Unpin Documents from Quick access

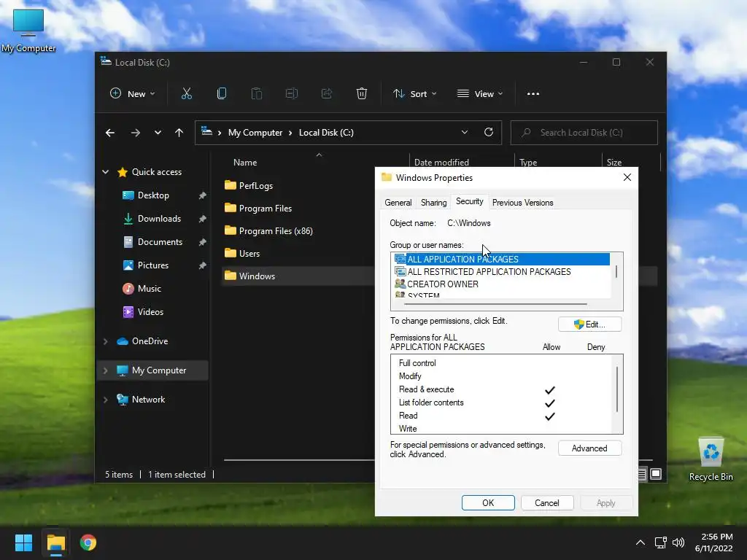tap(203, 242)
